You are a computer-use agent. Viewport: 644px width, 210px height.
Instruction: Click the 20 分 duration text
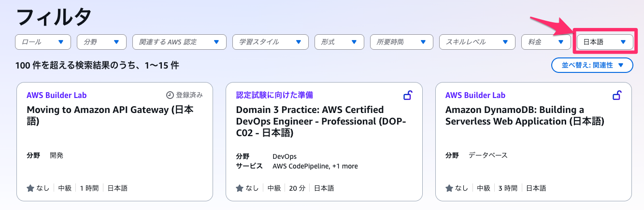tap(298, 188)
